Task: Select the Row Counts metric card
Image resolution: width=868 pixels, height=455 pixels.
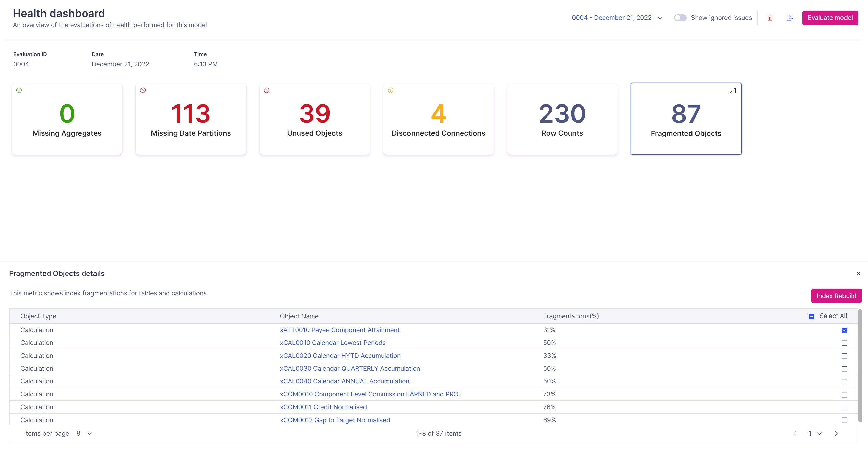Action: point(562,119)
